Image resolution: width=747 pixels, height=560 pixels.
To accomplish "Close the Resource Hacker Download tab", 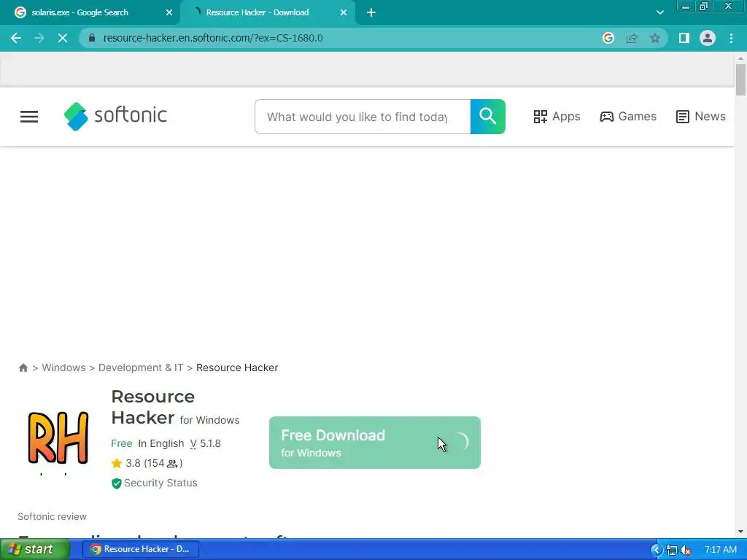I will (x=344, y=12).
